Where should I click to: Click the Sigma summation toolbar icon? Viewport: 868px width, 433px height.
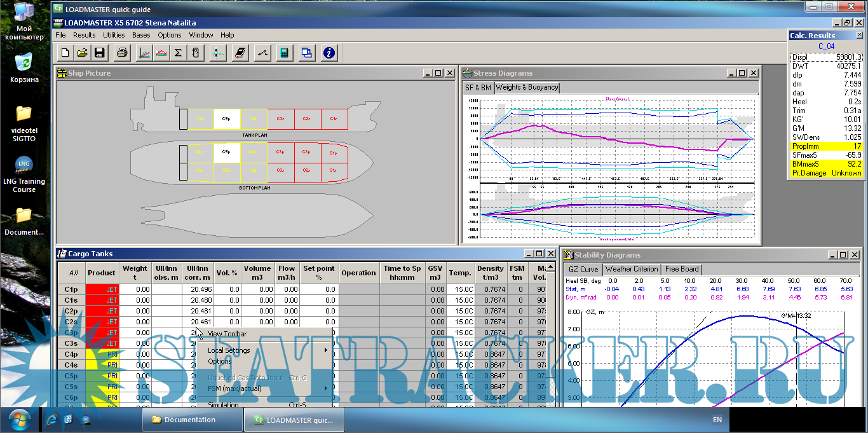click(179, 53)
